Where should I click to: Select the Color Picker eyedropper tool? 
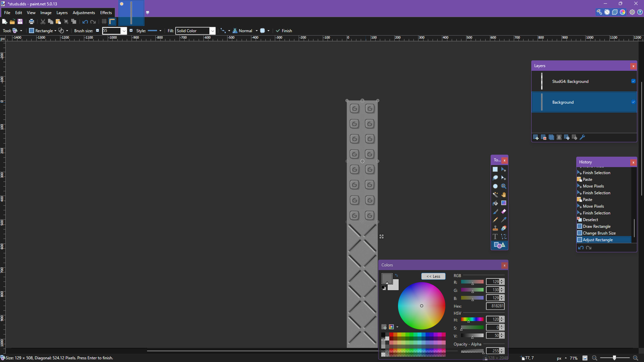click(504, 220)
